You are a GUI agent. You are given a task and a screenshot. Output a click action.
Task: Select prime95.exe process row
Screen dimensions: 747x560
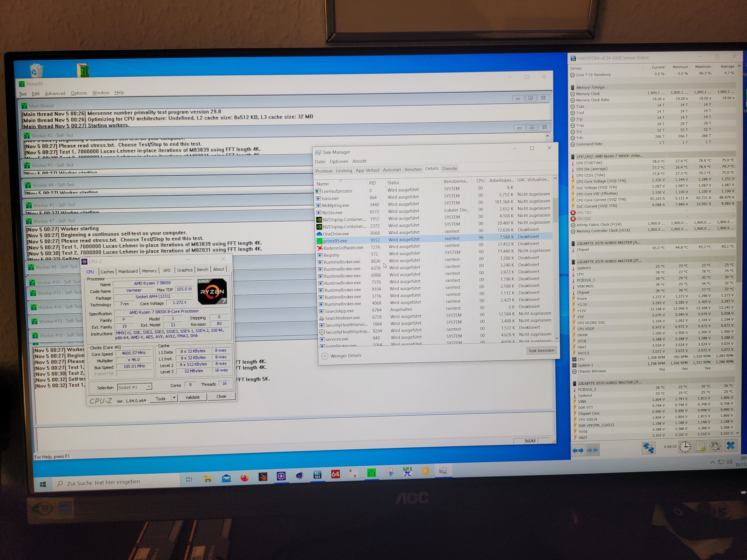coord(434,239)
